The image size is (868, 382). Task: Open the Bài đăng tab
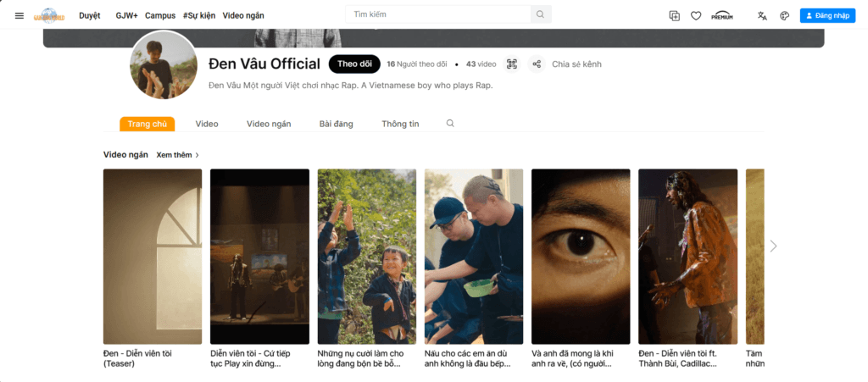click(x=336, y=124)
